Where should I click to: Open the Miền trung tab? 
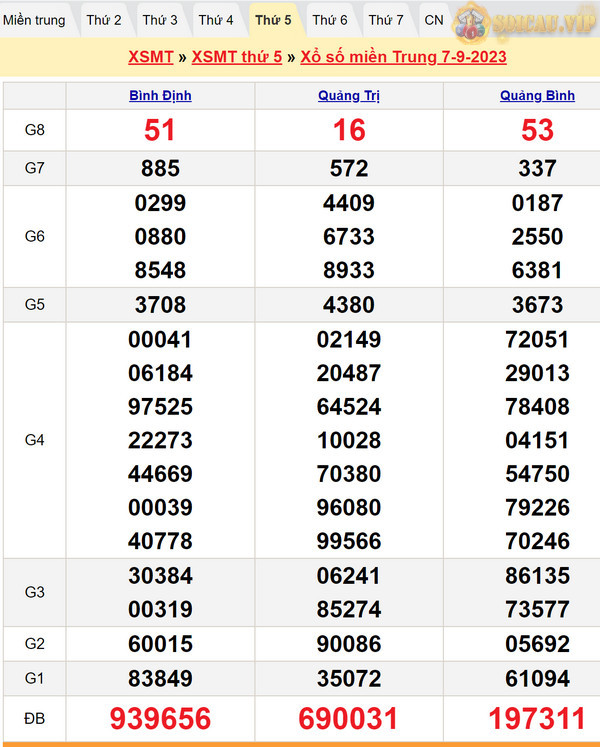click(35, 20)
